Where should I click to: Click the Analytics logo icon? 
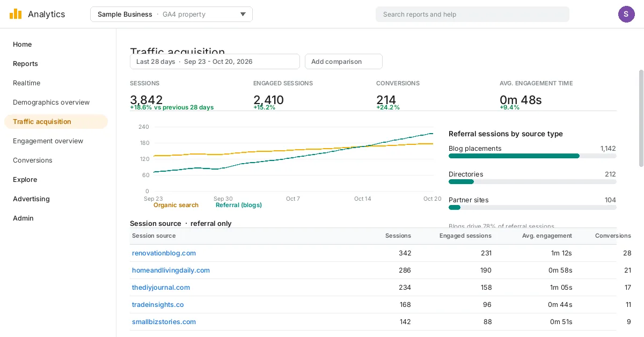[16, 14]
